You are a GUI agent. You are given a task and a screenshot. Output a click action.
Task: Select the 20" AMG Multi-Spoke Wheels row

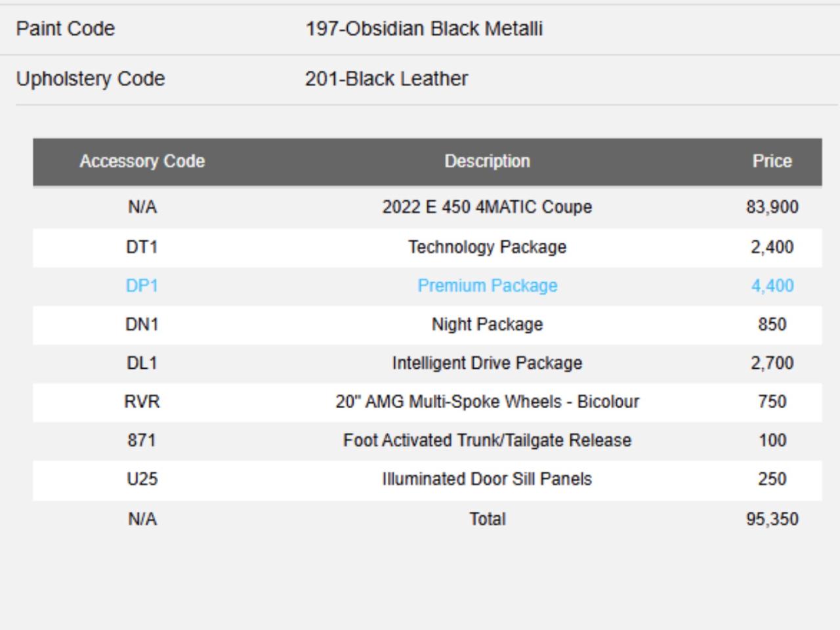point(427,402)
